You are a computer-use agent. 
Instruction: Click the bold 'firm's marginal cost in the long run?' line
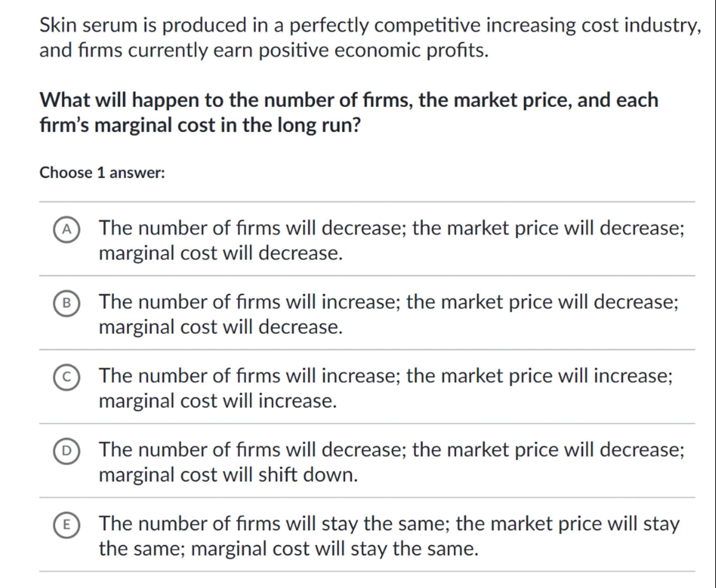pyautogui.click(x=200, y=125)
